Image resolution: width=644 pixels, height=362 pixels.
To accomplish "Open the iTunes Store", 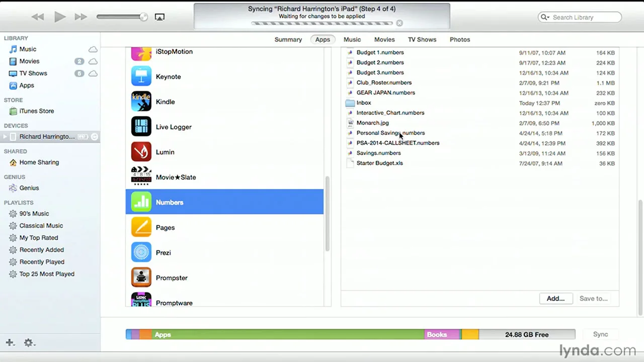I will (x=36, y=111).
